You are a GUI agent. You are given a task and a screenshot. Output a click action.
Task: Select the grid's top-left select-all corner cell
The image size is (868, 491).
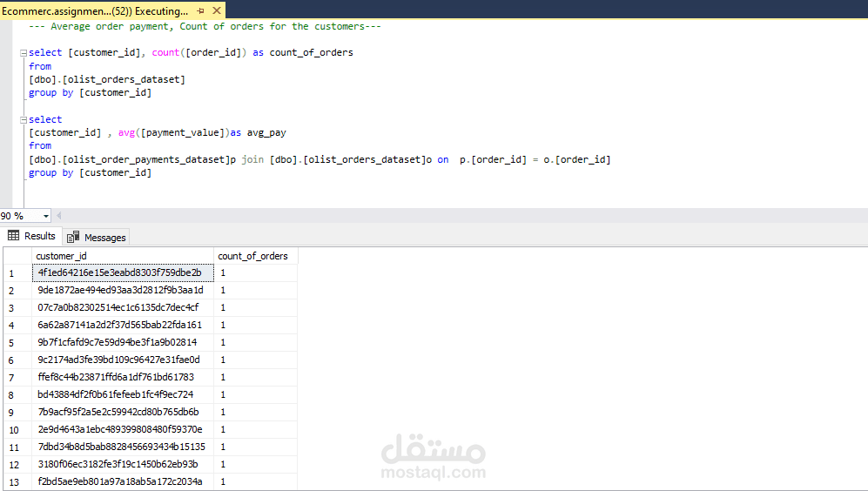pyautogui.click(x=17, y=256)
